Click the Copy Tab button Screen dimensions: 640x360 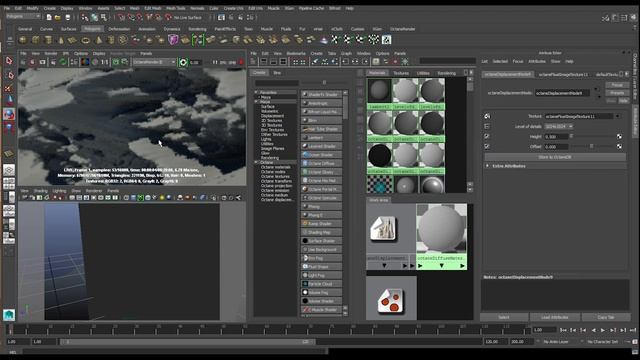(606, 317)
